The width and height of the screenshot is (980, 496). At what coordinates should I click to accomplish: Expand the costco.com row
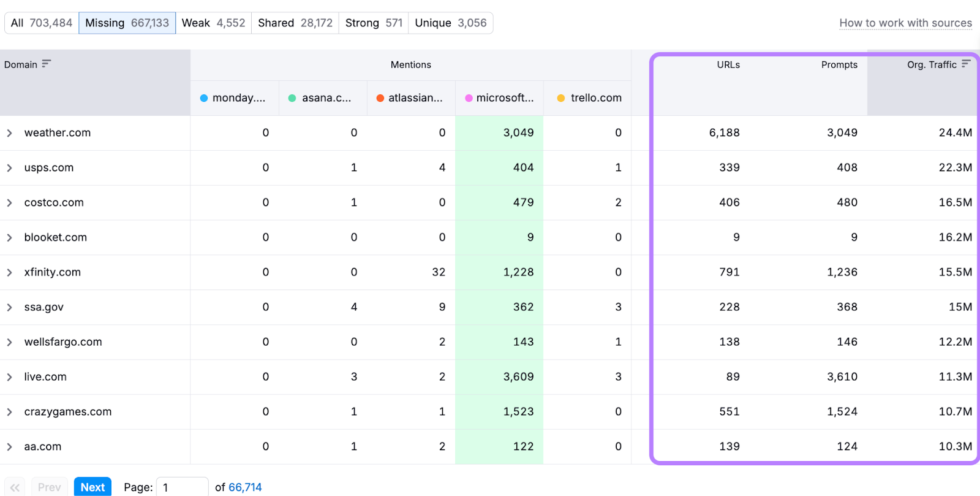[9, 203]
